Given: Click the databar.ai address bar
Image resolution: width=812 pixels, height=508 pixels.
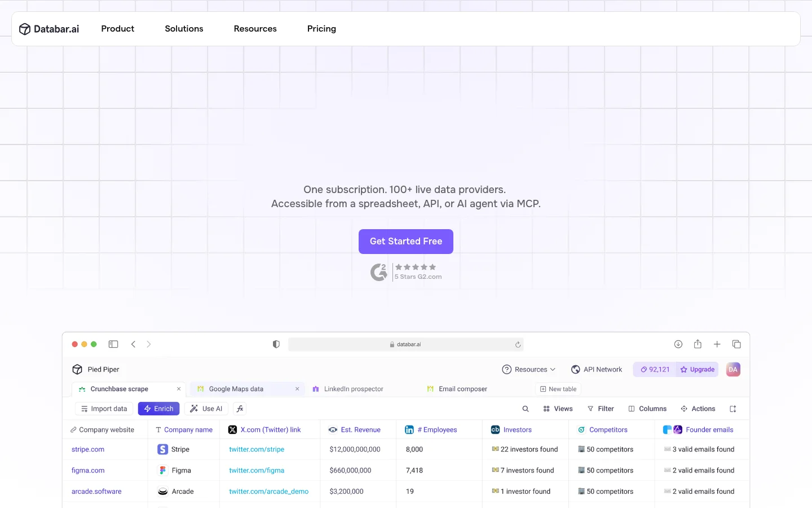Looking at the screenshot, I should 406,344.
